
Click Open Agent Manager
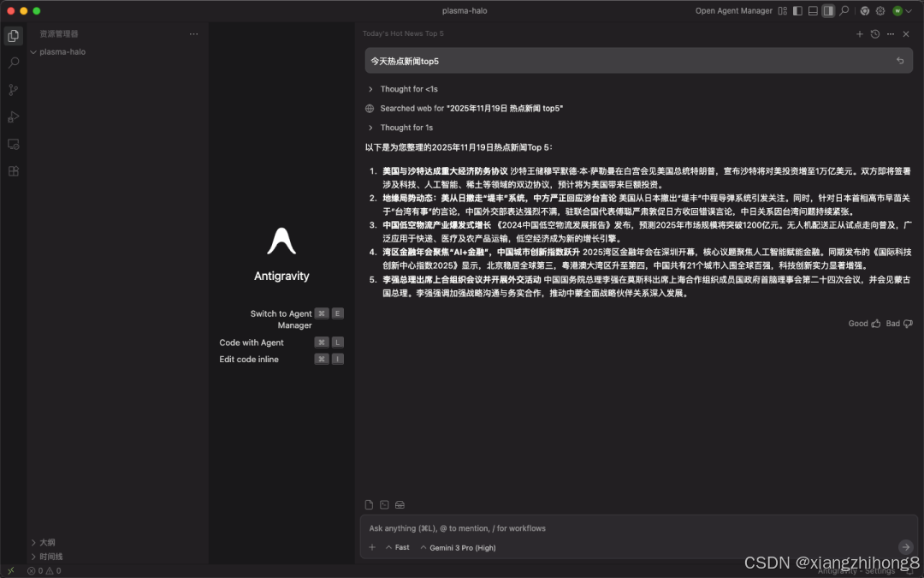(x=733, y=10)
